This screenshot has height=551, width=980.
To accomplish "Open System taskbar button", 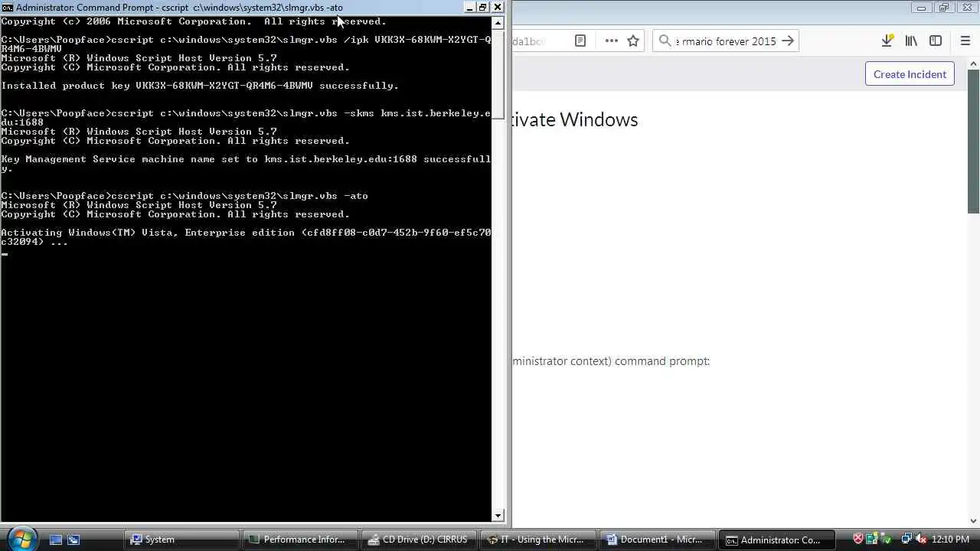I will (x=182, y=540).
